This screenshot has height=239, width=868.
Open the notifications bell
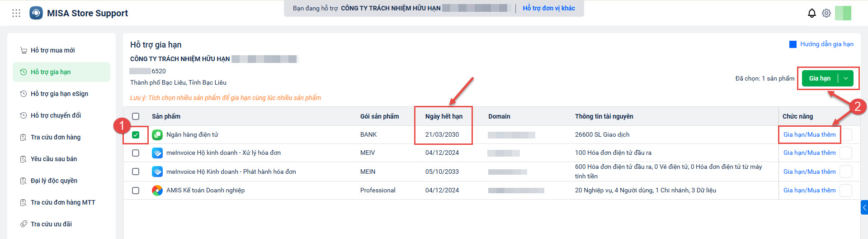point(812,13)
